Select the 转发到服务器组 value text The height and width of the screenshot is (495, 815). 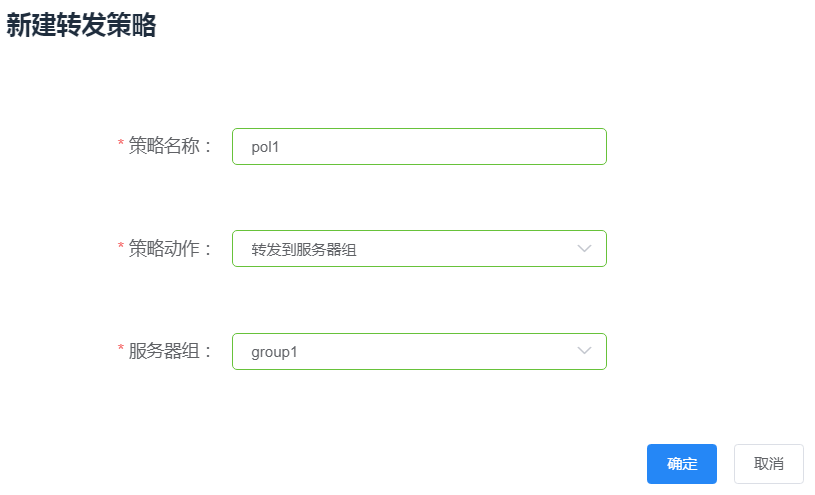(x=304, y=249)
